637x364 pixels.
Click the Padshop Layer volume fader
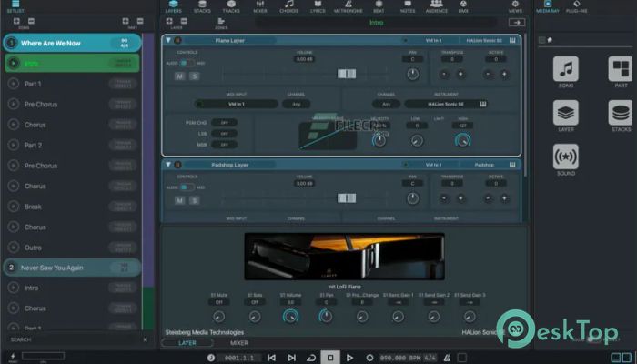(347, 197)
